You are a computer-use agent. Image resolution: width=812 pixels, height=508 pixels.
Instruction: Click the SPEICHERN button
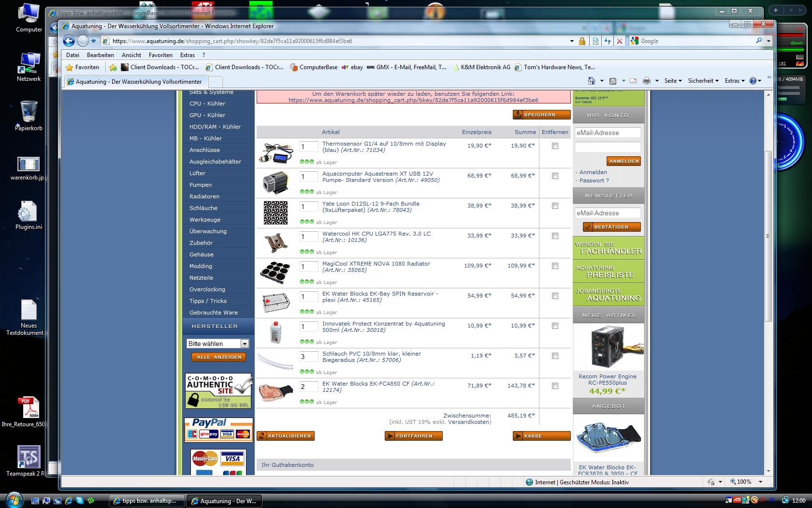(x=541, y=115)
